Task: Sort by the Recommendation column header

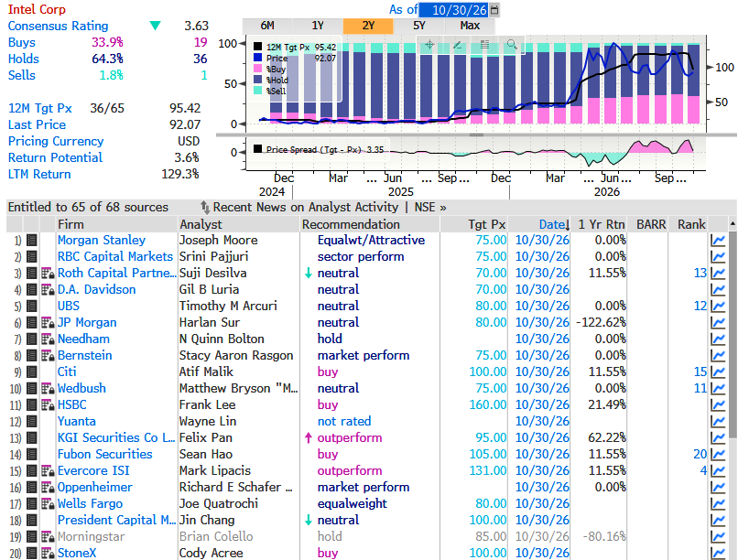Action: coord(351,225)
